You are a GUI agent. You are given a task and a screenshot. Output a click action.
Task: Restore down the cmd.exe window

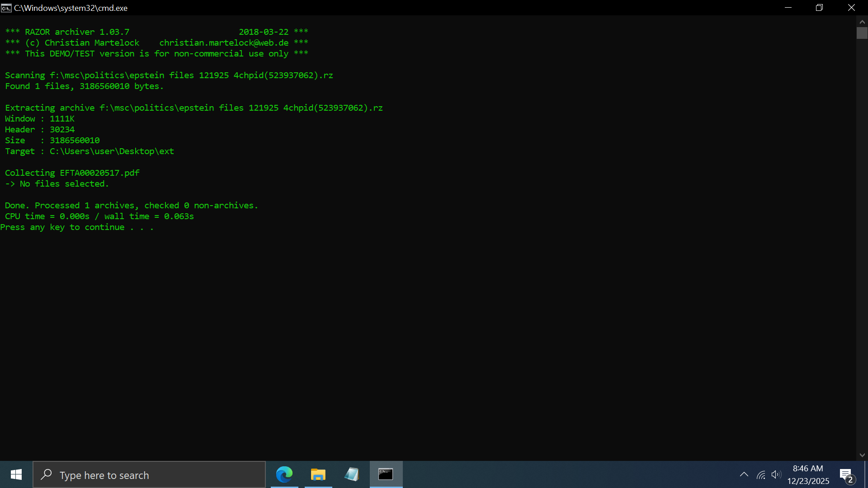pyautogui.click(x=819, y=8)
